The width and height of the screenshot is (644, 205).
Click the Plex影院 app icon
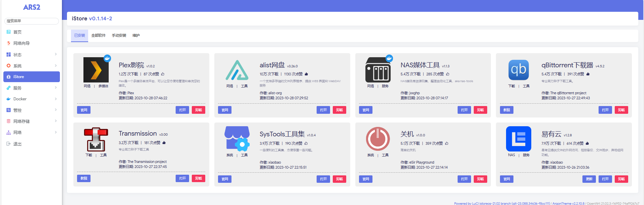(96, 70)
